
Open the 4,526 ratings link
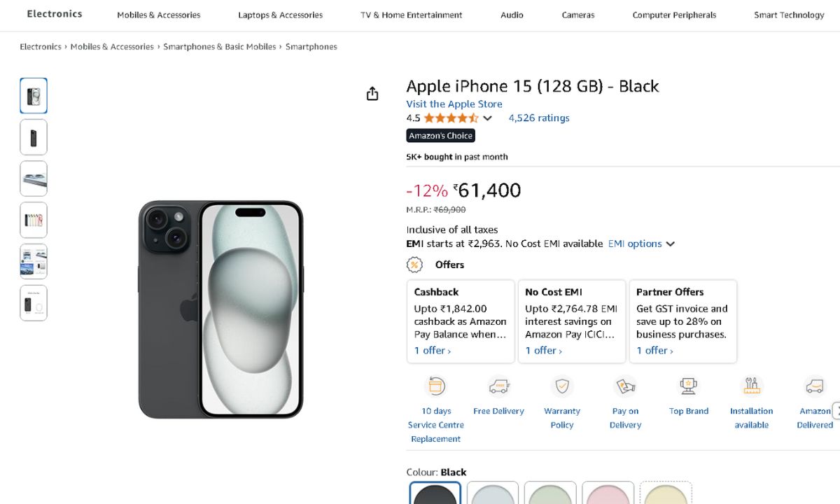click(x=539, y=118)
